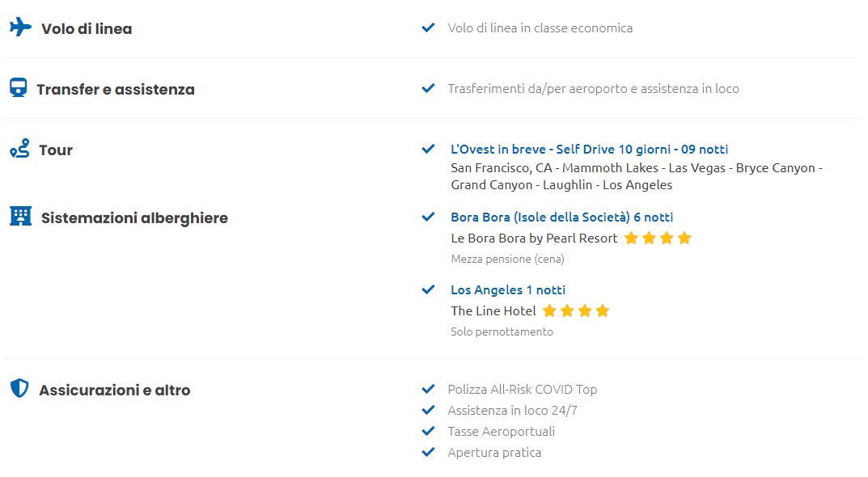Screen dimensions: 868x477
Task: Click checkmark beside Trasferimenti da/per aeroporto
Action: pos(428,88)
